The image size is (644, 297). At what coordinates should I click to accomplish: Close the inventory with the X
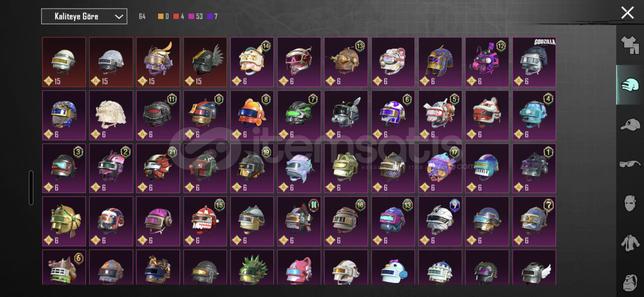click(627, 13)
